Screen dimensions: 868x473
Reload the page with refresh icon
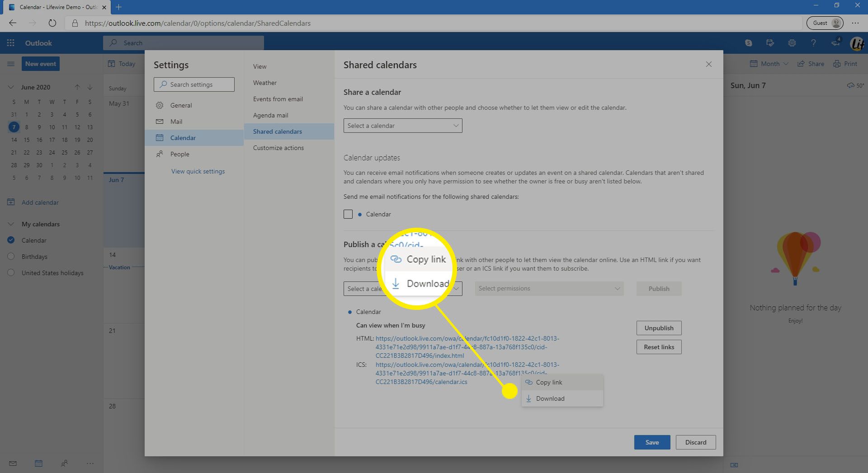pos(52,23)
